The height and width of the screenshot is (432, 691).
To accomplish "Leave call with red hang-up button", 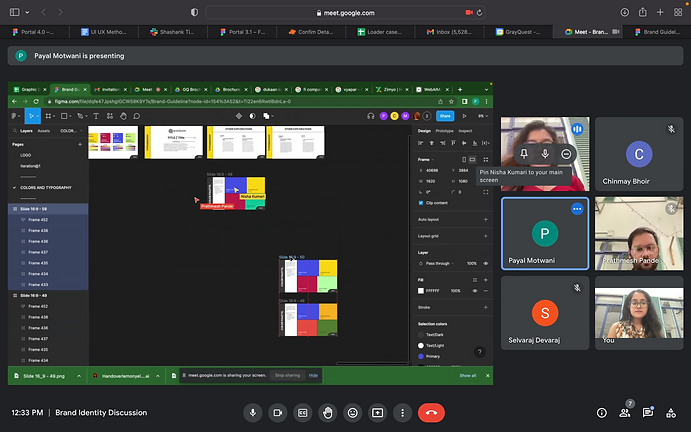I will 431,413.
